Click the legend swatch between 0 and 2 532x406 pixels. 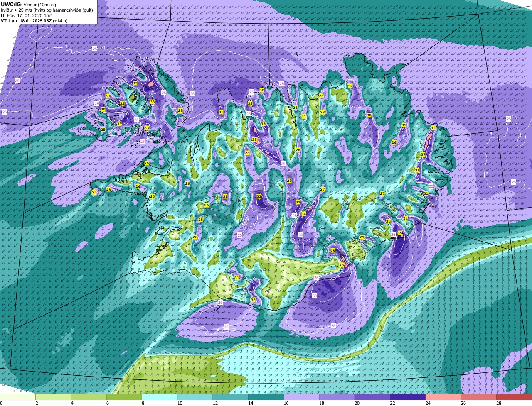point(18,397)
